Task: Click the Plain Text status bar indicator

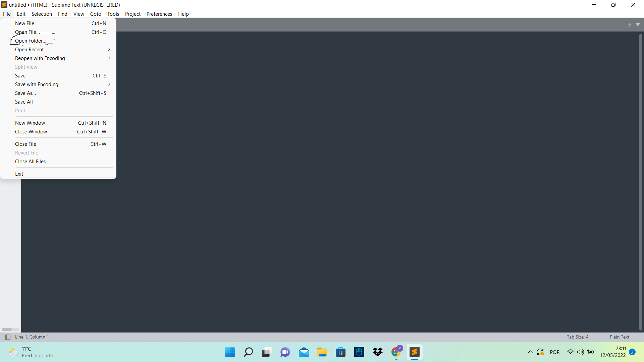Action: 620,337
